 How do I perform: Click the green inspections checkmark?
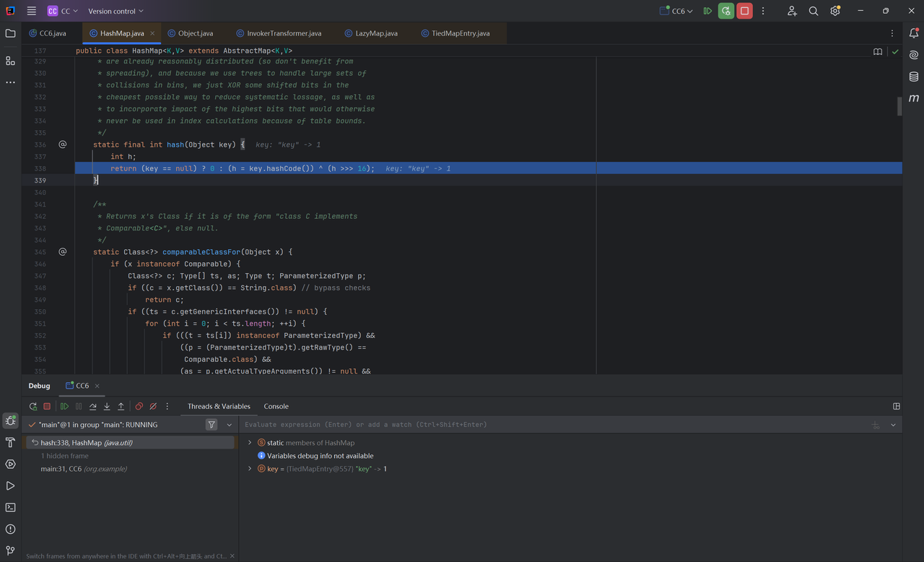(895, 52)
